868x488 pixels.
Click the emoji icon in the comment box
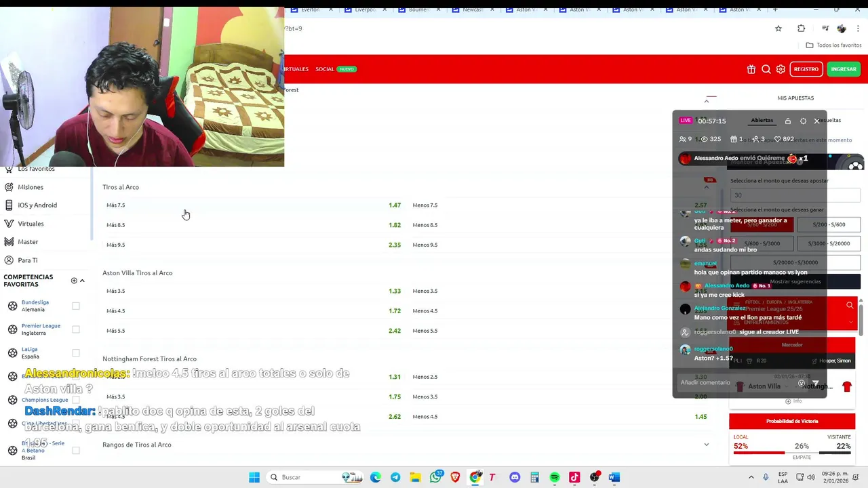point(802,383)
